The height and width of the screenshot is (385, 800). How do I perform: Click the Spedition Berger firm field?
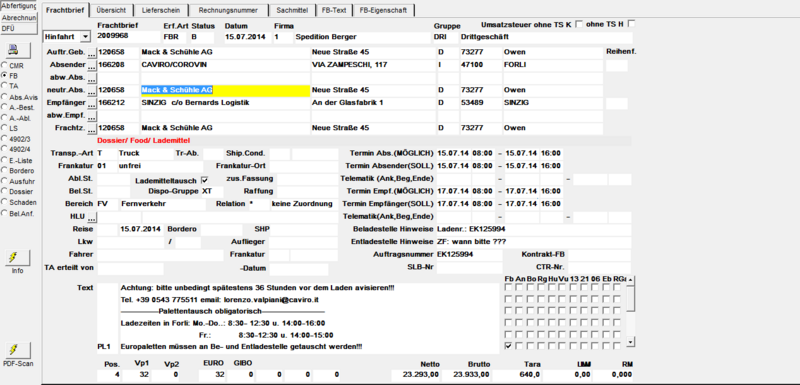362,37
